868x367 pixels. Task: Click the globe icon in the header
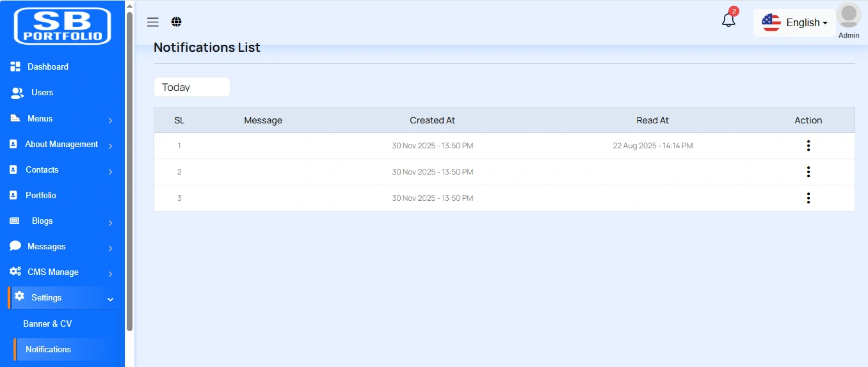177,22
